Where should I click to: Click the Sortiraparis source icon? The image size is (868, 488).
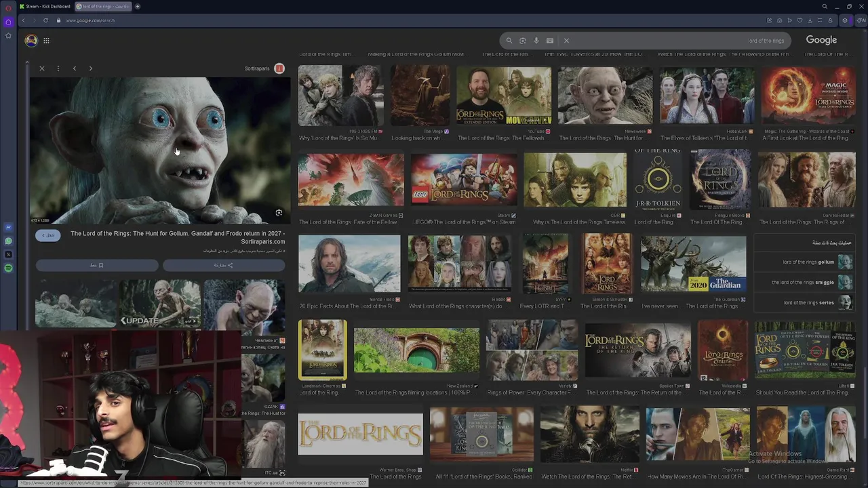coord(279,68)
